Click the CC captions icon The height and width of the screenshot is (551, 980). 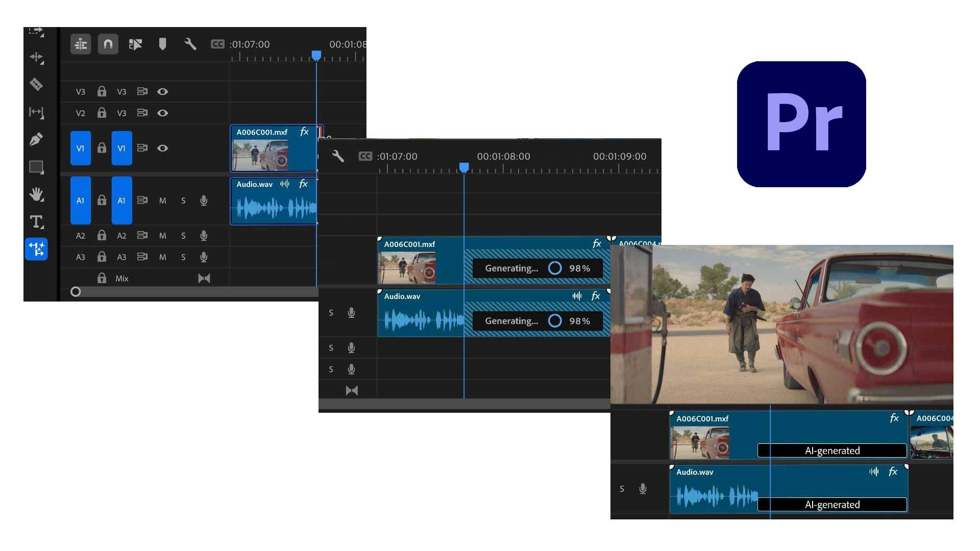point(217,44)
